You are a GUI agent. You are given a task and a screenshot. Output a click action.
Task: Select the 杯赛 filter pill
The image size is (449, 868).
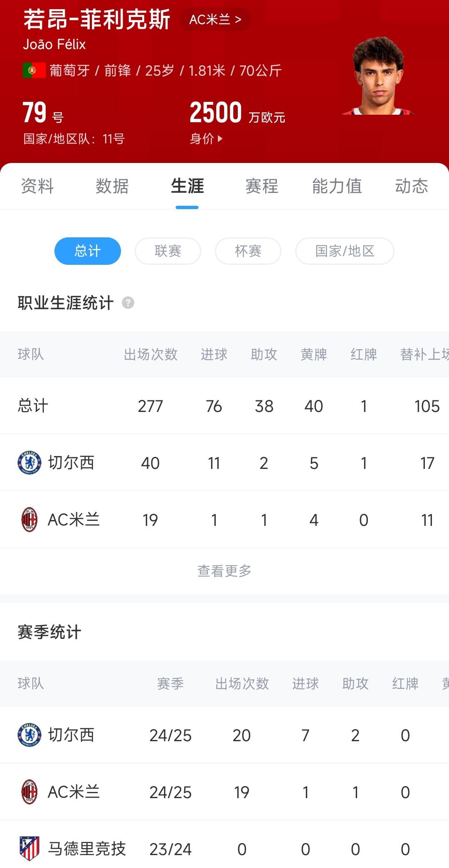point(248,251)
